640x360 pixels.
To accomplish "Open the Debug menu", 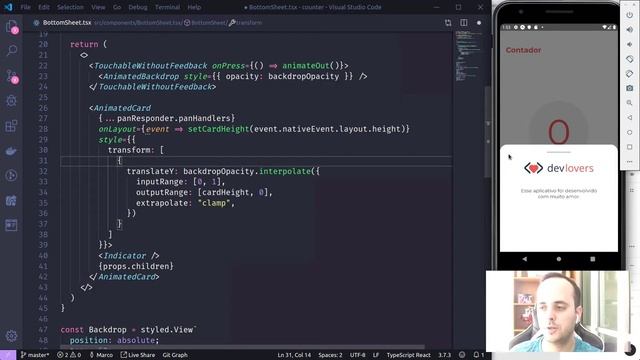I will 138,7.
